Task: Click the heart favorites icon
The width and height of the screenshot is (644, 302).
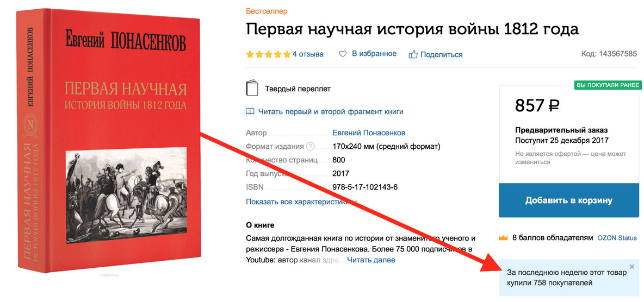Action: tap(343, 54)
